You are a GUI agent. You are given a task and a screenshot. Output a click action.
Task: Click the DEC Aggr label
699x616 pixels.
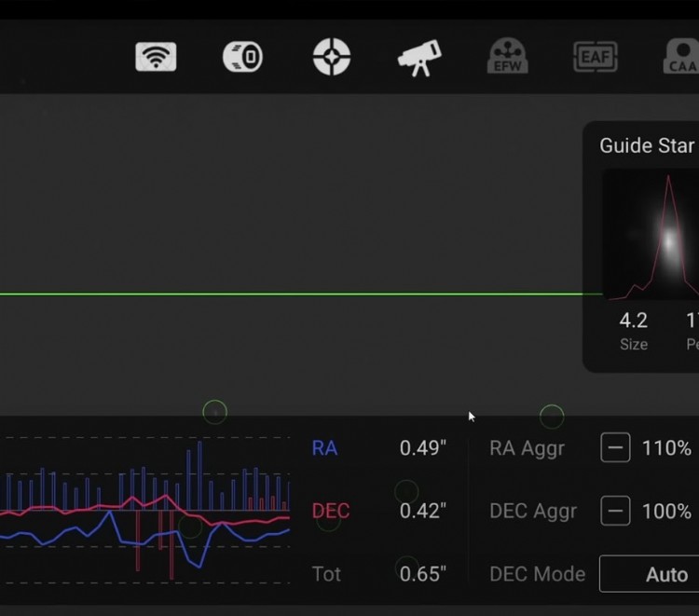click(533, 512)
